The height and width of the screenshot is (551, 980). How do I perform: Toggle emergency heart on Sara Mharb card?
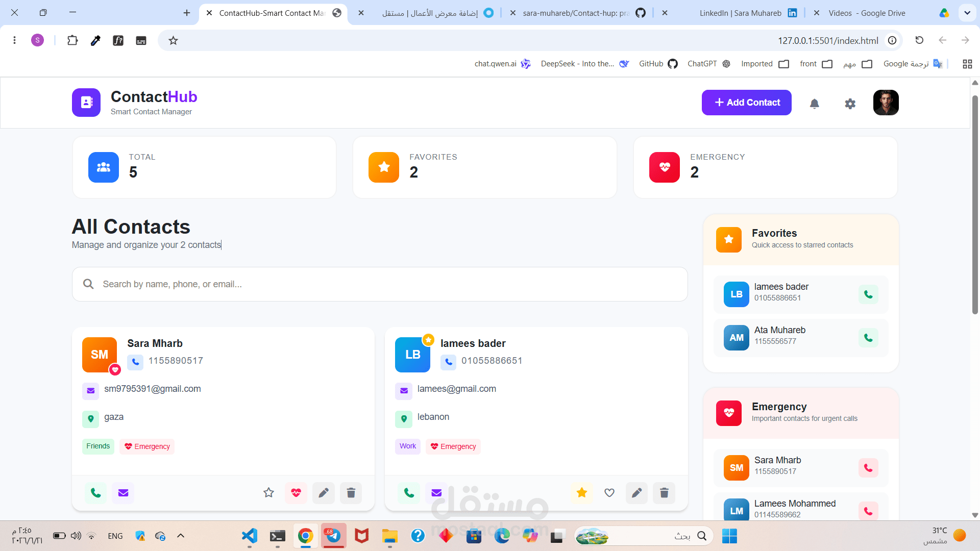point(296,493)
